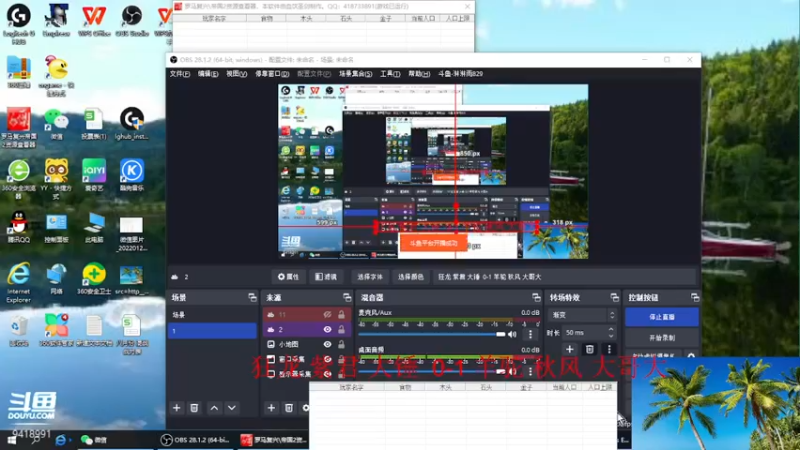Click the 停止直播 stop streaming button

[662, 317]
